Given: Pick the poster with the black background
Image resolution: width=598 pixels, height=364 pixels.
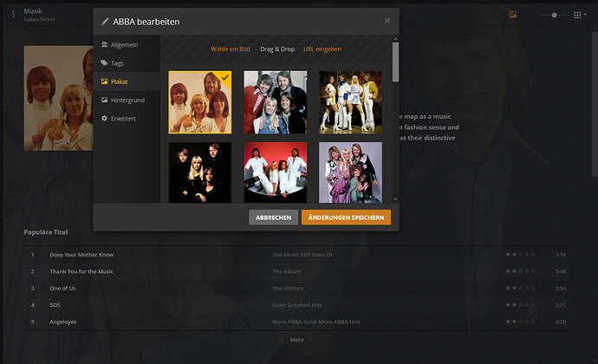Looking at the screenshot, I should [x=200, y=172].
